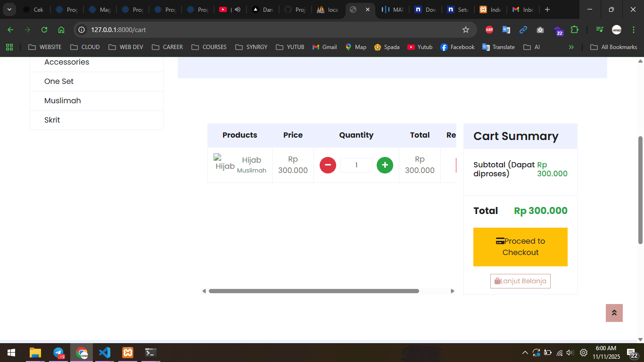Click the quantity input field
The width and height of the screenshot is (644, 362).
click(x=356, y=165)
